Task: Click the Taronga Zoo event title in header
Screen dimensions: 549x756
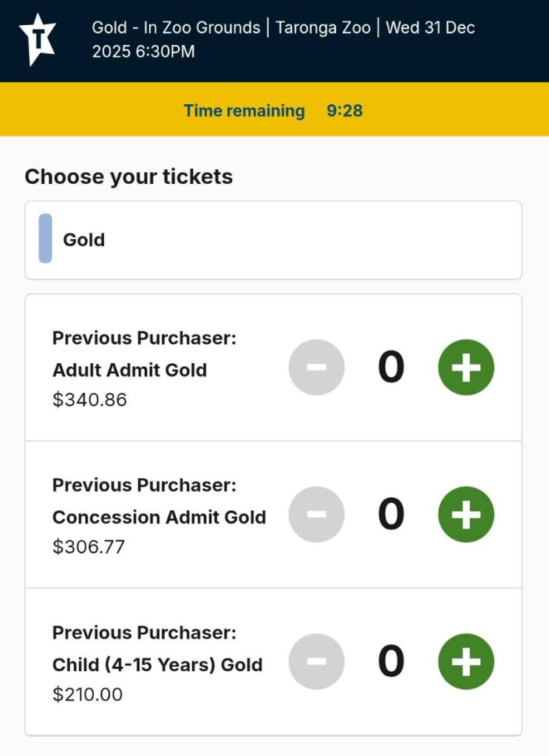Action: 283,40
